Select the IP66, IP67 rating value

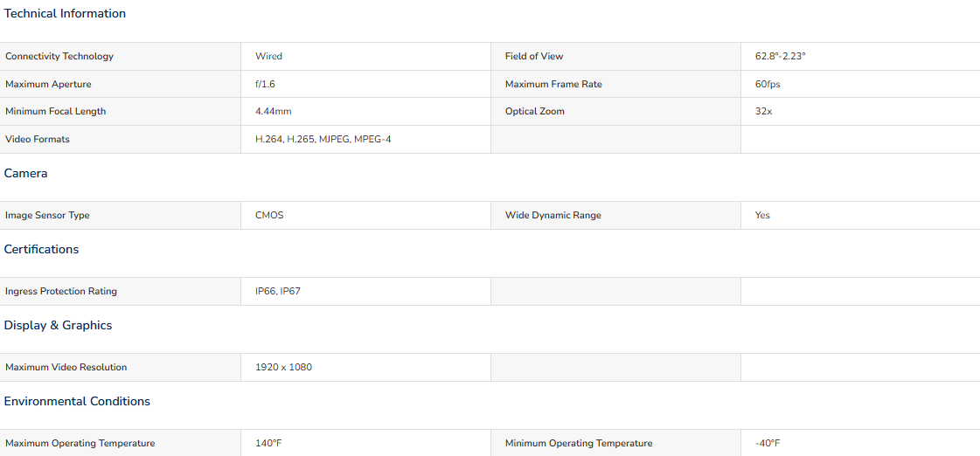coord(277,291)
